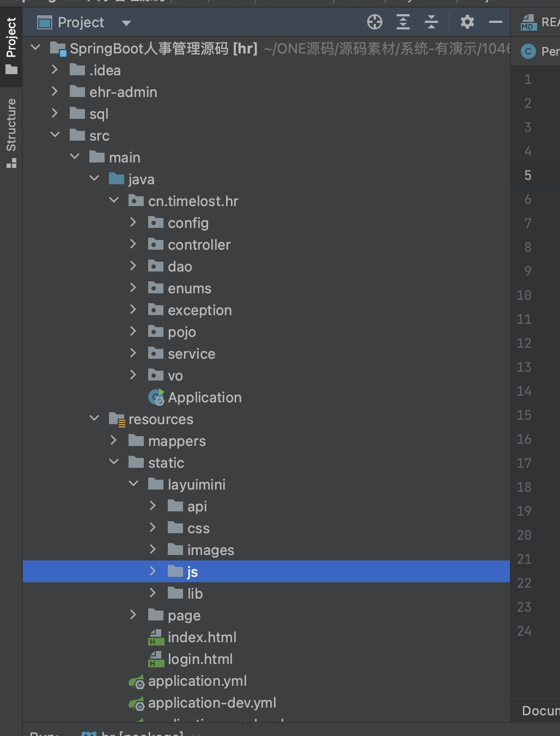Click the Expand All toolbar icon
The height and width of the screenshot is (736, 560).
point(403,22)
